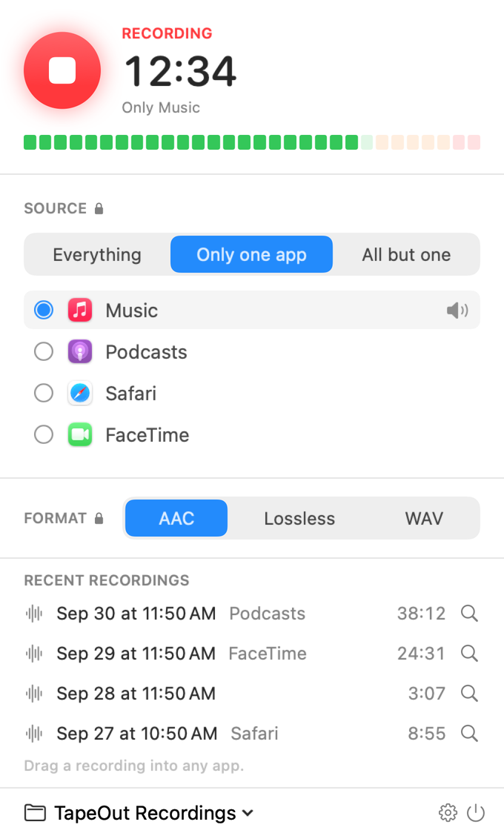Viewport: 504px width, 836px height.
Task: Click the 24:31 duration value
Action: 421,653
